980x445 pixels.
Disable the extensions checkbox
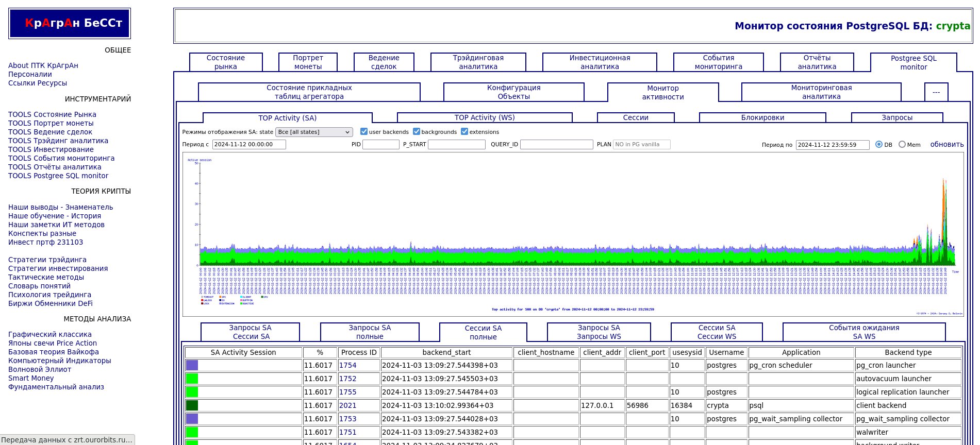464,131
